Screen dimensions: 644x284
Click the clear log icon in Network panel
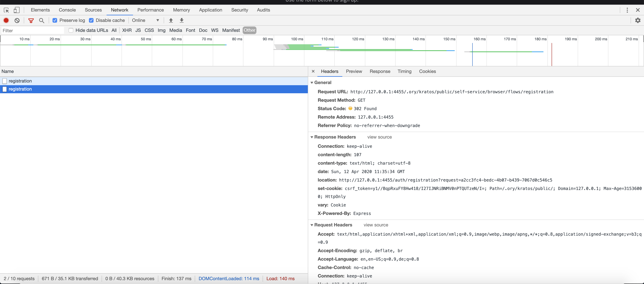(x=17, y=20)
